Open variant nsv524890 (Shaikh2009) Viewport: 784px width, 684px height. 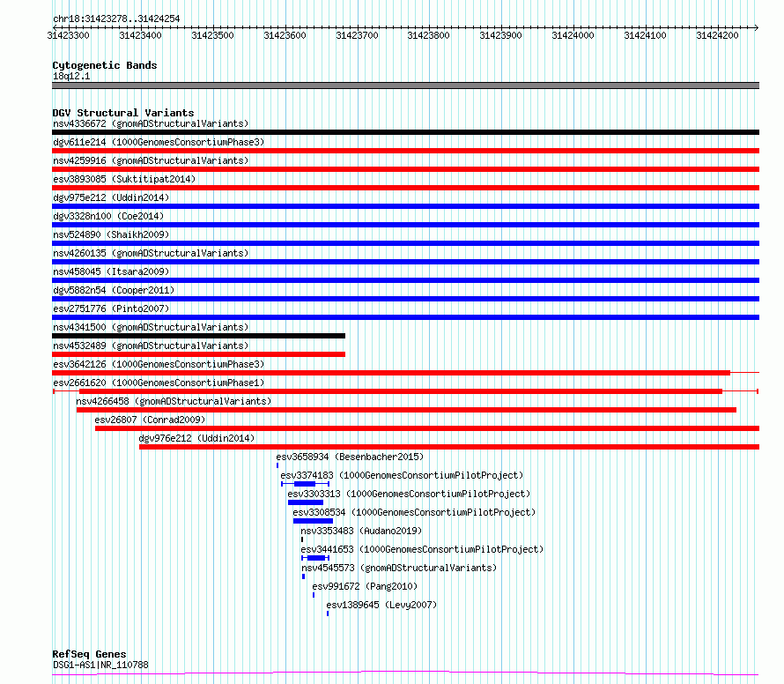pyautogui.click(x=111, y=234)
